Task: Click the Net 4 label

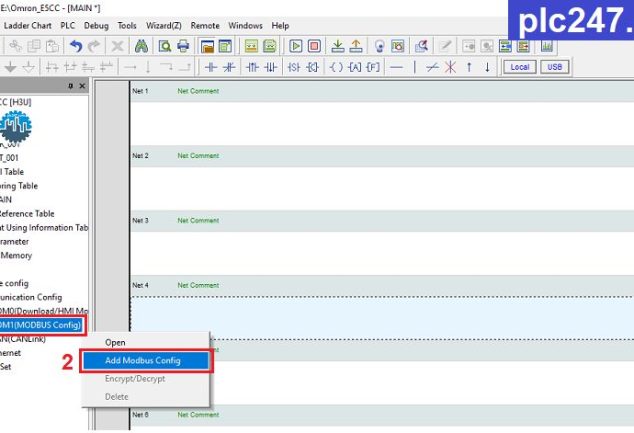Action: click(x=140, y=285)
